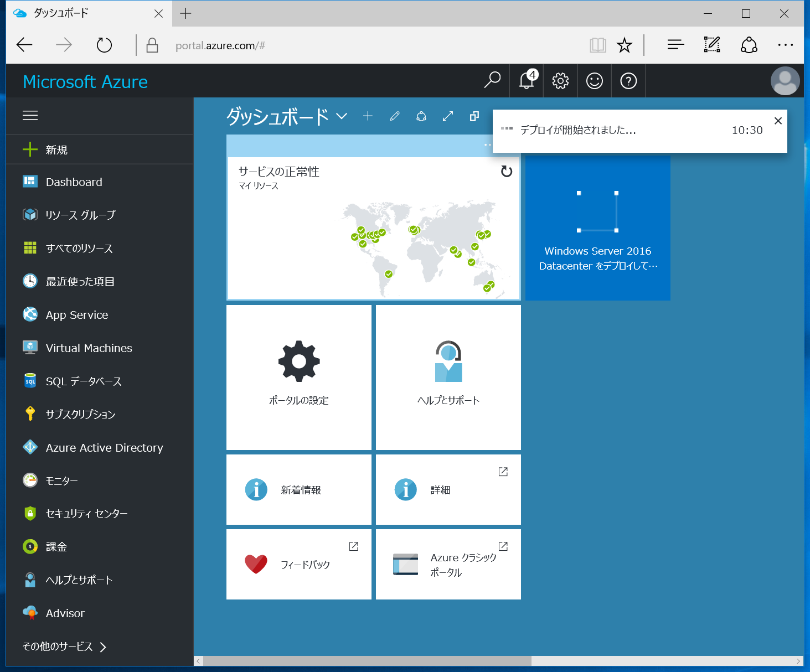Open the 詳細 tile

[448, 489]
